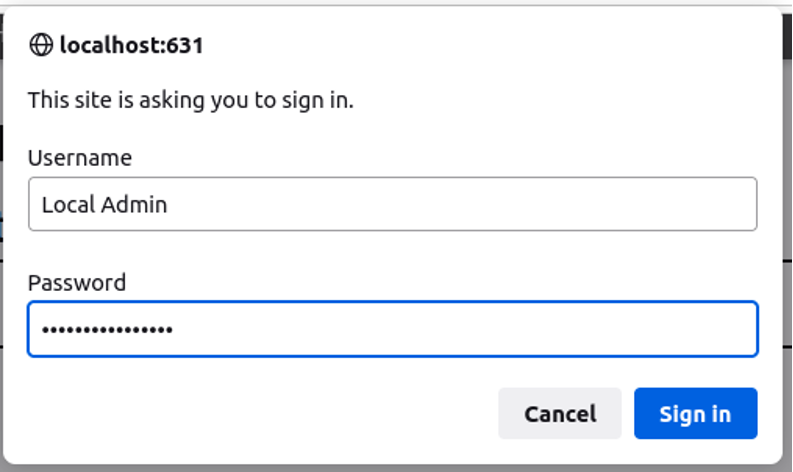Click the localhost:631 site title

[131, 45]
